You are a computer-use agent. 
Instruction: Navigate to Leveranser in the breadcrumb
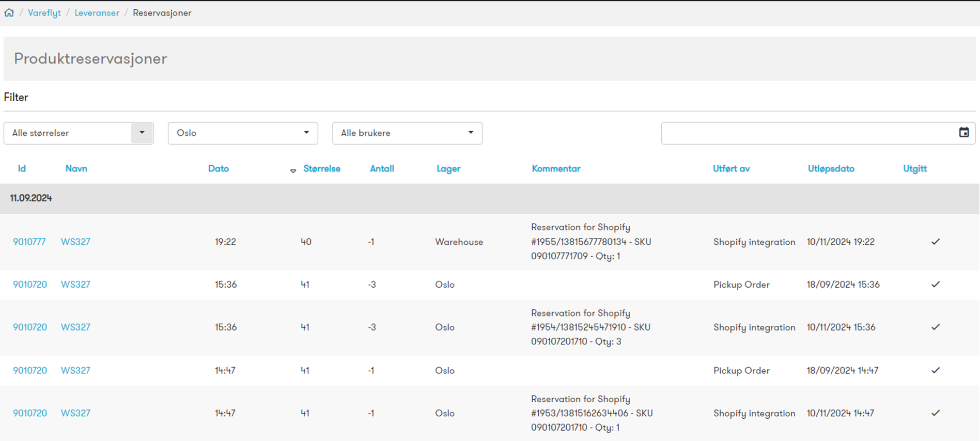97,13
